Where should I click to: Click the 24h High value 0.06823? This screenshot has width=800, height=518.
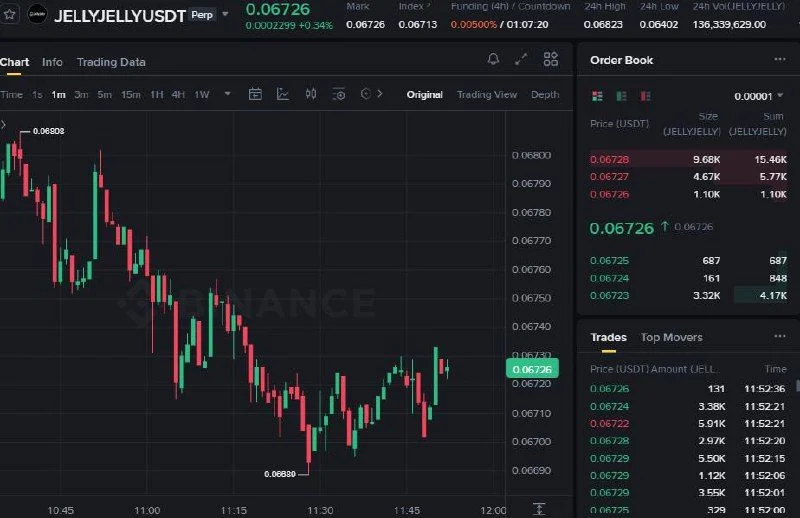click(603, 24)
